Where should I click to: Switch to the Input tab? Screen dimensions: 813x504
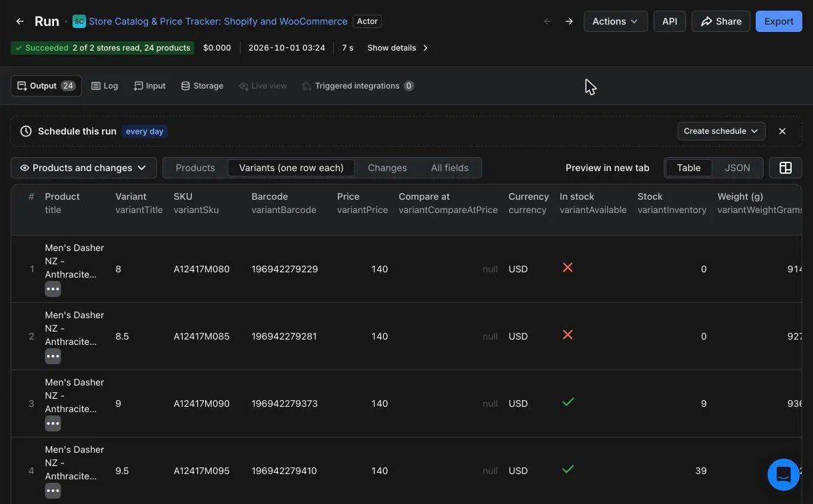point(149,86)
